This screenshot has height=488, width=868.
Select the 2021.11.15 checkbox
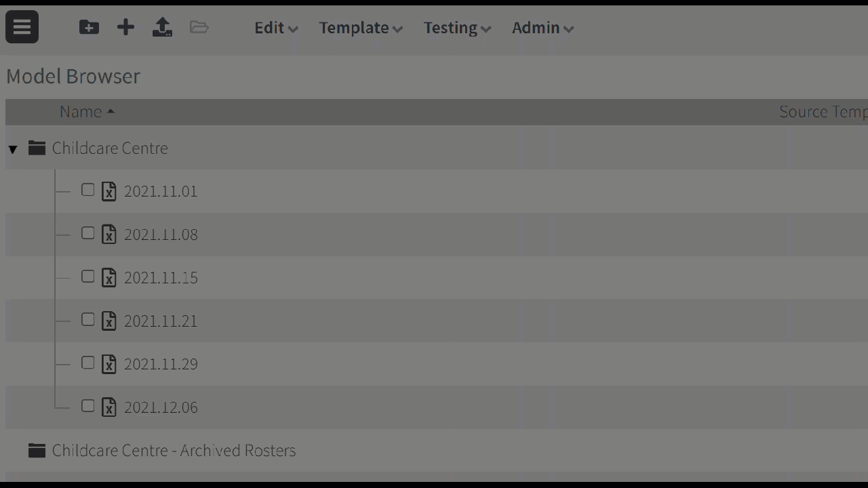point(87,277)
